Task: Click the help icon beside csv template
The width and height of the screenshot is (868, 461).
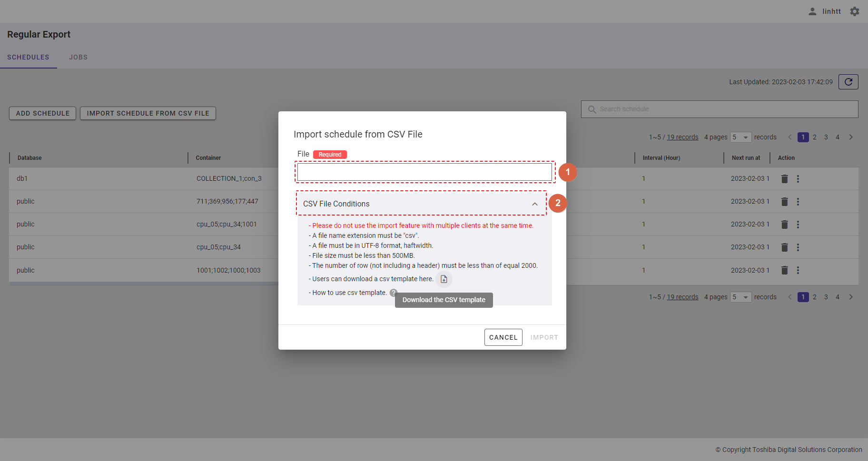Action: coord(393,293)
